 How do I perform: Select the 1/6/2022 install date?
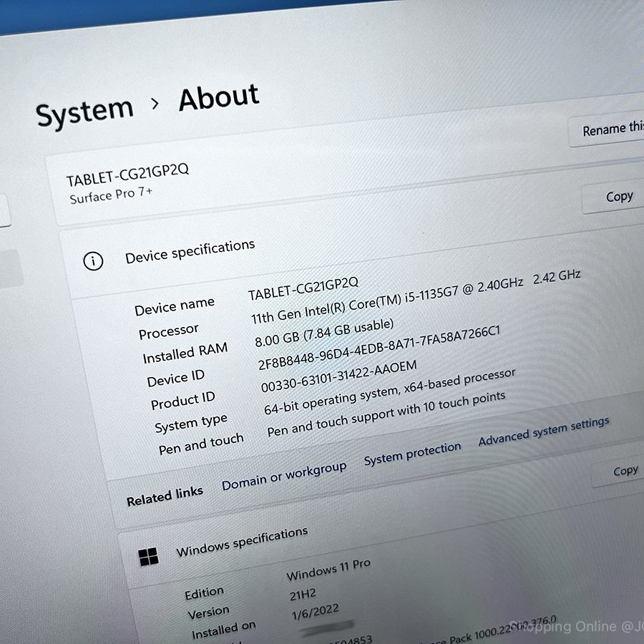point(316,612)
